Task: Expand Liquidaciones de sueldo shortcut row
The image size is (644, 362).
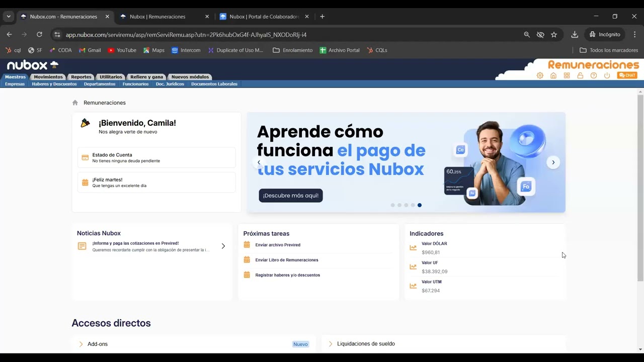Action: [x=444, y=344]
